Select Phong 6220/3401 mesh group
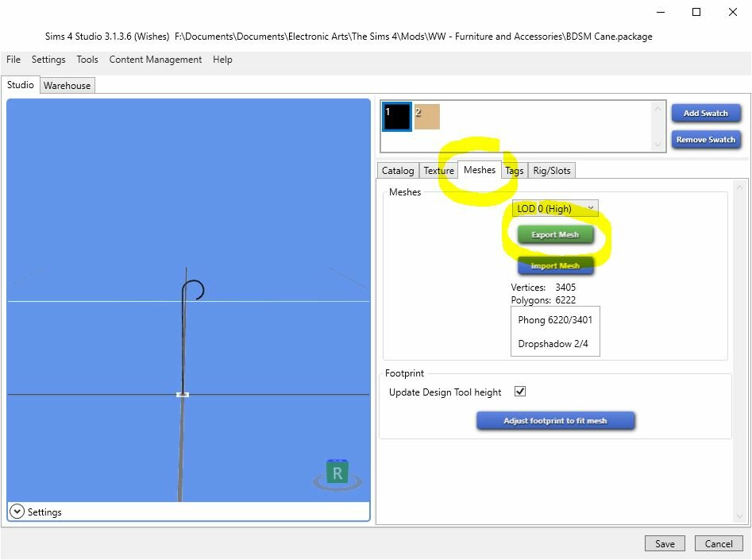Screen dimensions: 752x560 click(555, 319)
